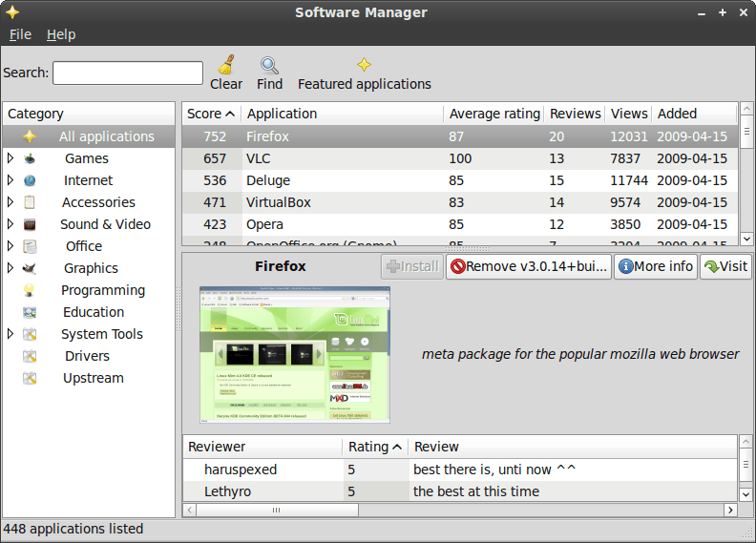Open Featured applications star icon

(x=364, y=65)
